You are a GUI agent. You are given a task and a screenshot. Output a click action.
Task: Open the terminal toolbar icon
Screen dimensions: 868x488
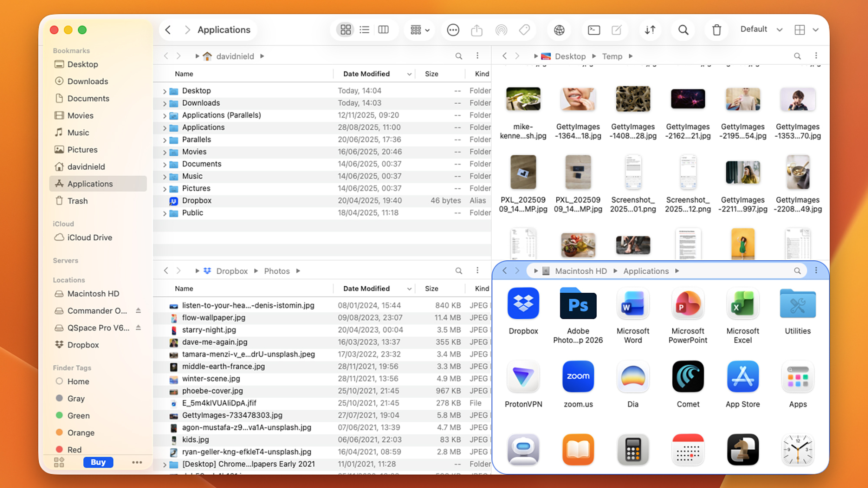[594, 29]
